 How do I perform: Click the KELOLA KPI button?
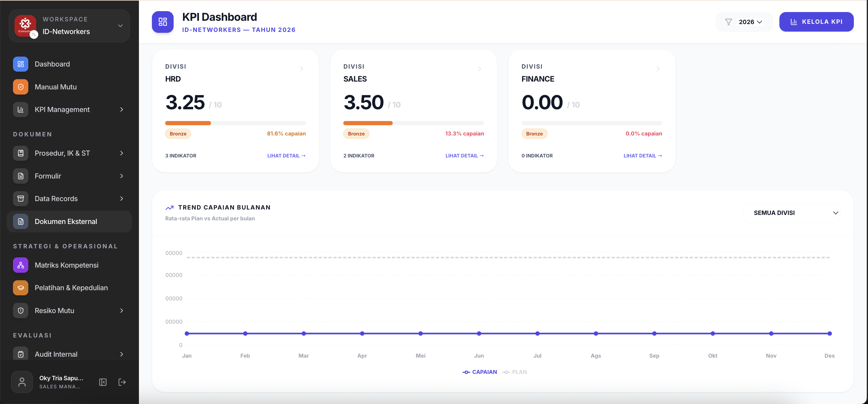[816, 22]
